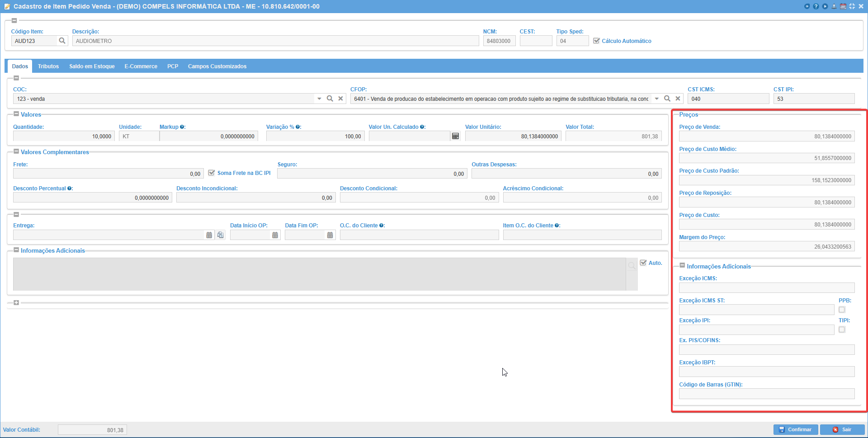868x438 pixels.
Task: Collapse the COC/CFOP section
Action: pyautogui.click(x=16, y=78)
